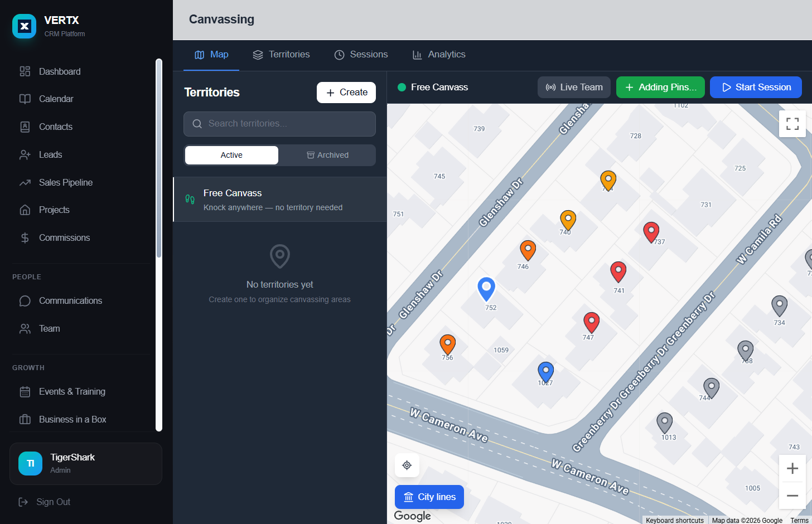Click the blue pin at house 1027
The height and width of the screenshot is (524, 812).
point(545,372)
